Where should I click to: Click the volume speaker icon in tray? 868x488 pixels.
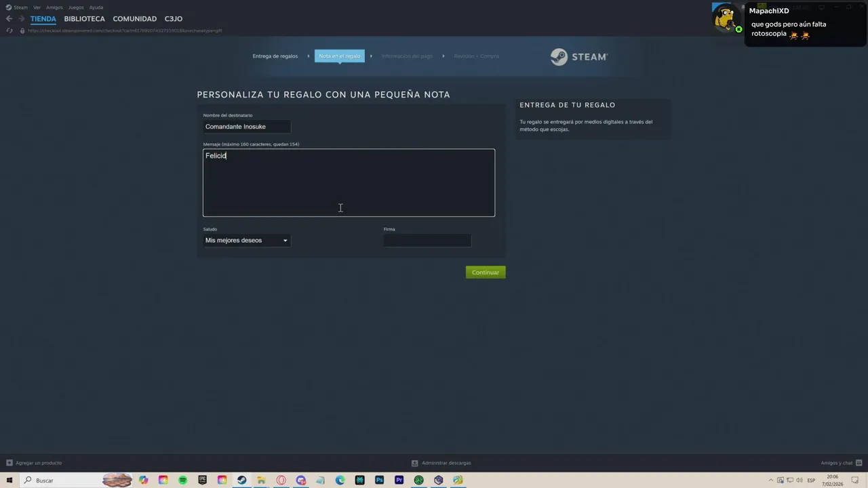pyautogui.click(x=800, y=481)
